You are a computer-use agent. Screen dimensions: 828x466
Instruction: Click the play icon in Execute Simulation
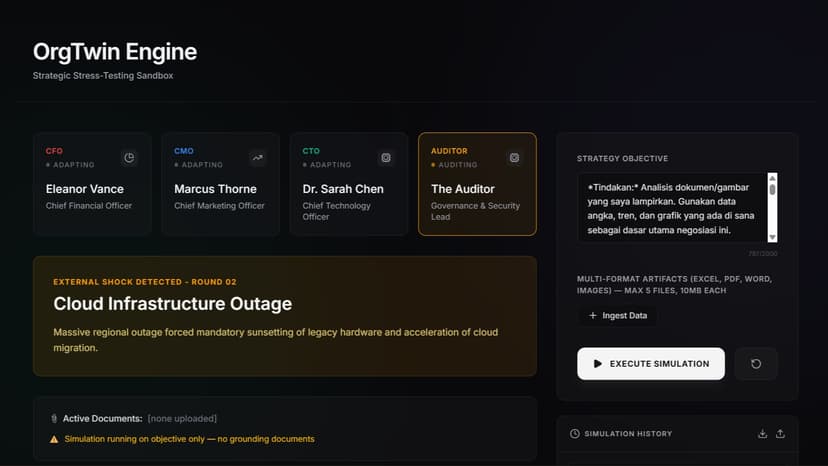[x=598, y=364]
